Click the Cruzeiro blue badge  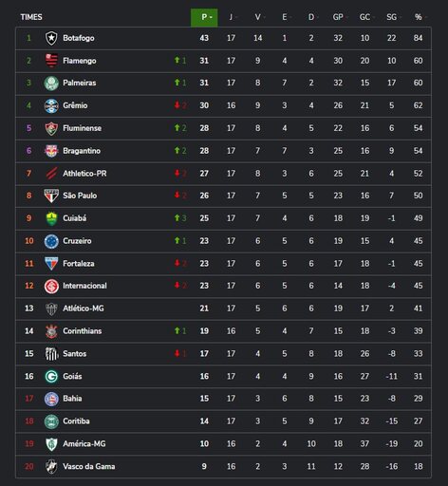coord(51,241)
